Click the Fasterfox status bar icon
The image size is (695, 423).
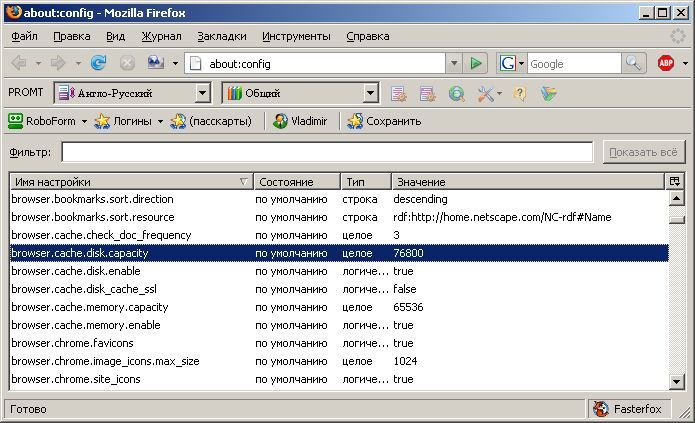[601, 409]
